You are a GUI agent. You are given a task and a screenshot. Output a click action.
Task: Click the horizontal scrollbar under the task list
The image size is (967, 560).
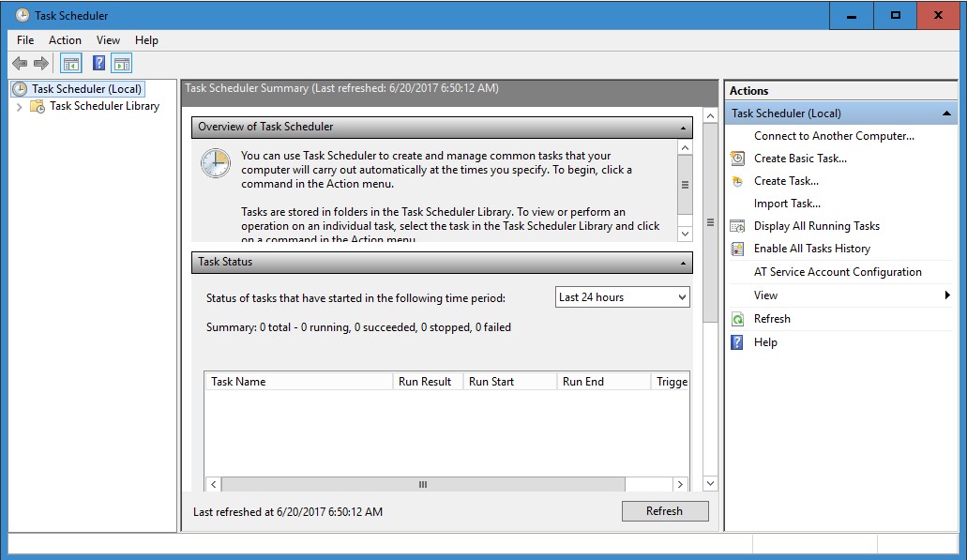click(x=422, y=484)
